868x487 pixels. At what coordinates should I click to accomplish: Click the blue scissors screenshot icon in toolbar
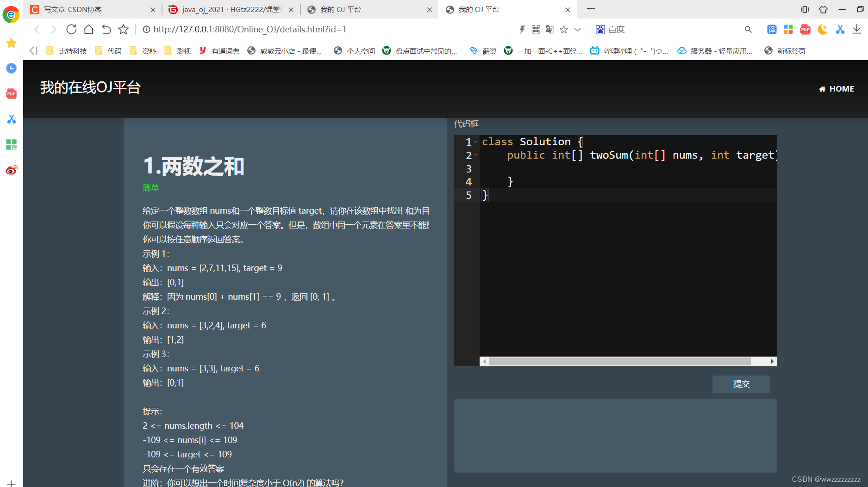pos(840,30)
